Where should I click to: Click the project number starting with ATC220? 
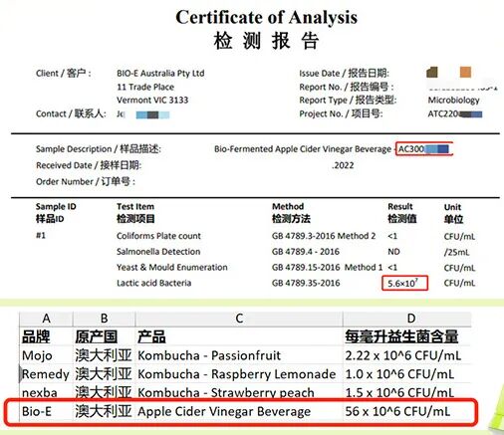455,114
